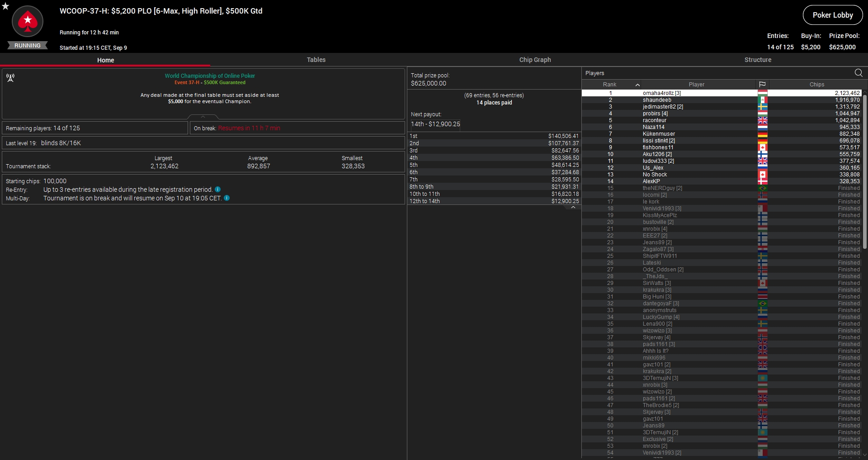Collapse the payout list chevron
The width and height of the screenshot is (868, 460).
coord(573,207)
